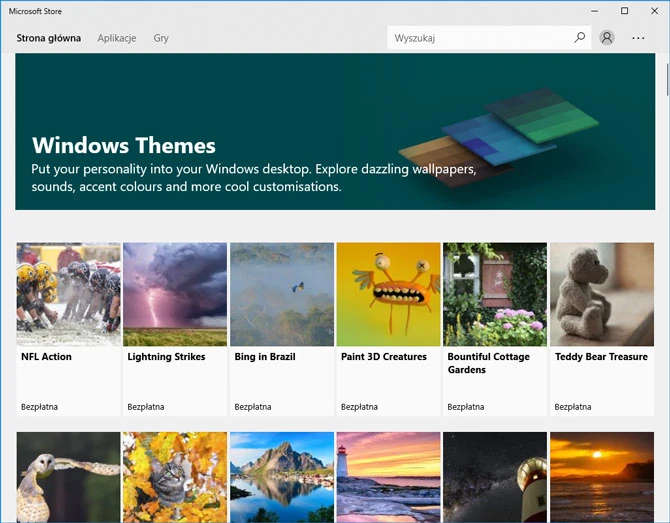Choose the Paint 3D Creatures theme
The width and height of the screenshot is (670, 523).
(388, 294)
